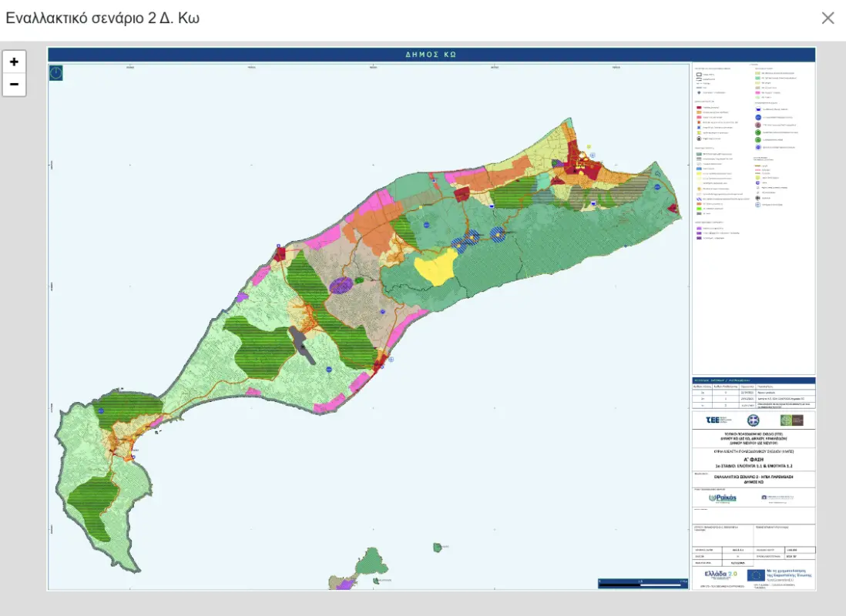Click the purple hatched oval zone on the map
Screen dimensions: 846x616
pos(341,286)
